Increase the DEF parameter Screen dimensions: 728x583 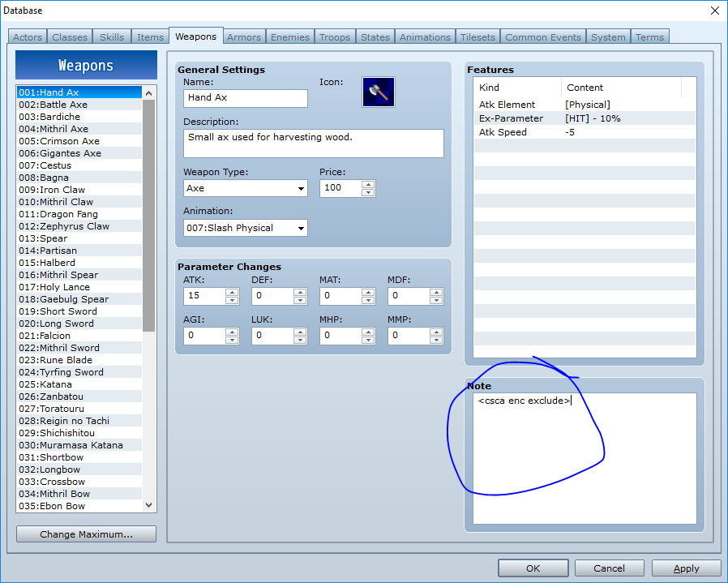[x=300, y=292]
